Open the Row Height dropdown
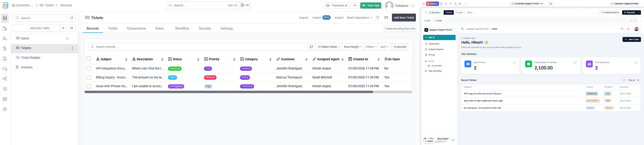 pos(353,47)
